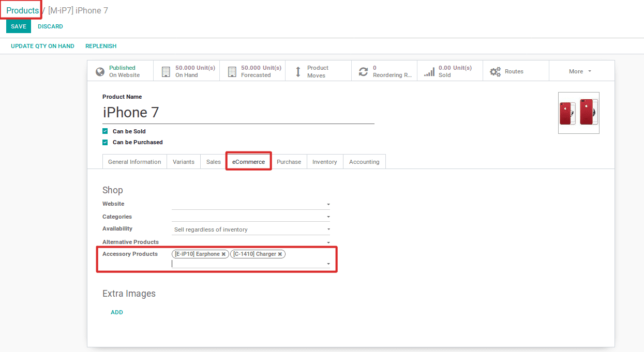The height and width of the screenshot is (352, 644).
Task: Switch to the Accounting tab
Action: click(364, 162)
